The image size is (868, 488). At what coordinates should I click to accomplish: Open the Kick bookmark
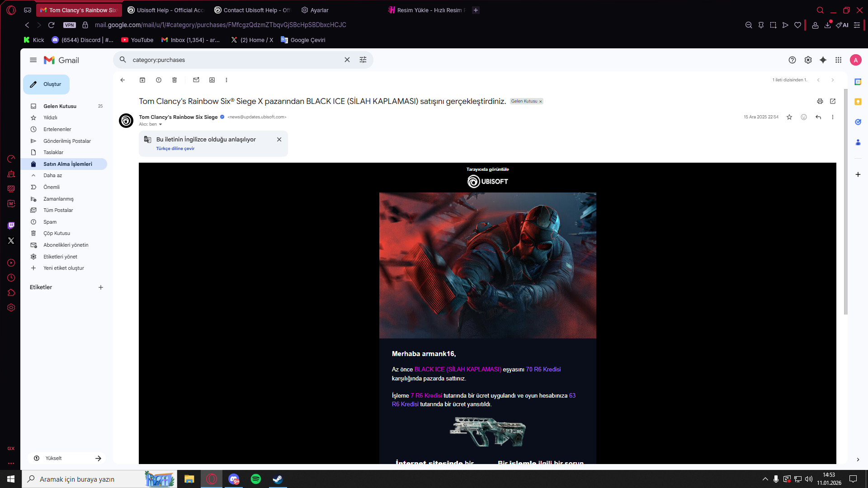coord(34,40)
